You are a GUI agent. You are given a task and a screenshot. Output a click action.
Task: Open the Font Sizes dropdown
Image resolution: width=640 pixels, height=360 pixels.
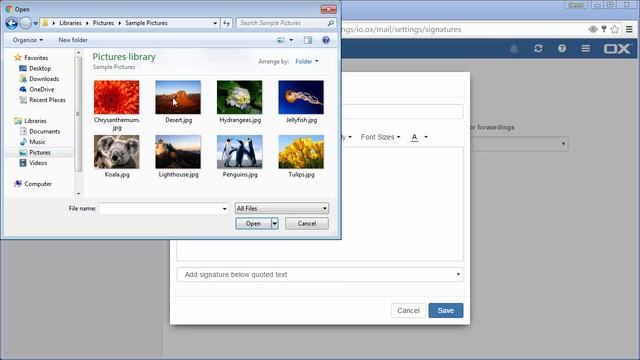coord(380,137)
